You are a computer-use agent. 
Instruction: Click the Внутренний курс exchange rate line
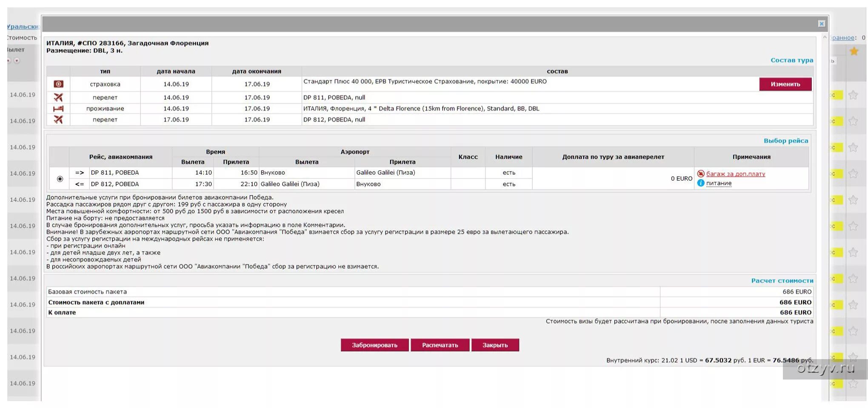tap(710, 360)
